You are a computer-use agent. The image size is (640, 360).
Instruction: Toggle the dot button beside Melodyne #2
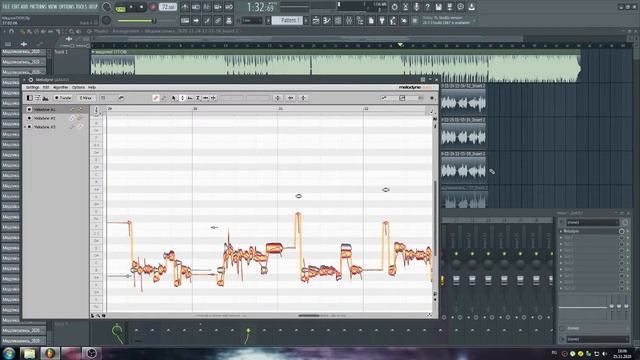pos(29,118)
